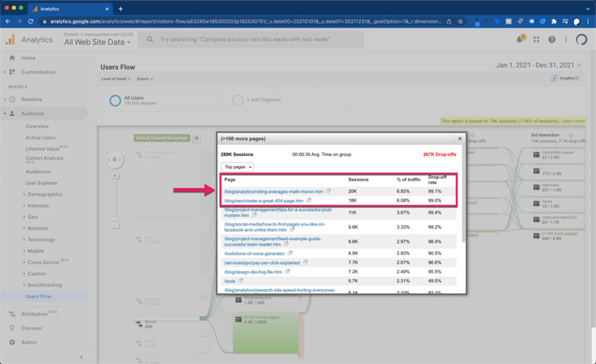Open User Explorer report
The image size is (596, 364).
click(41, 183)
